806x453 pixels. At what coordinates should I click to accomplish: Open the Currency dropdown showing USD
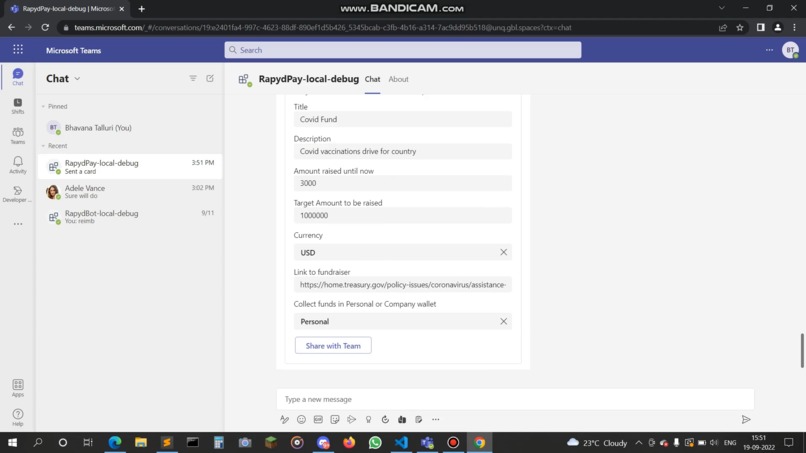click(x=402, y=252)
